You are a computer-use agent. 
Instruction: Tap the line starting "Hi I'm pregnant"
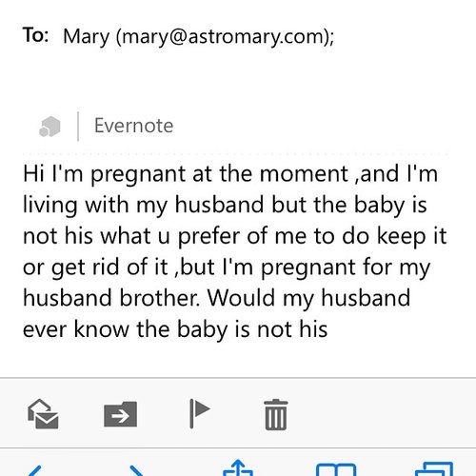pos(230,174)
